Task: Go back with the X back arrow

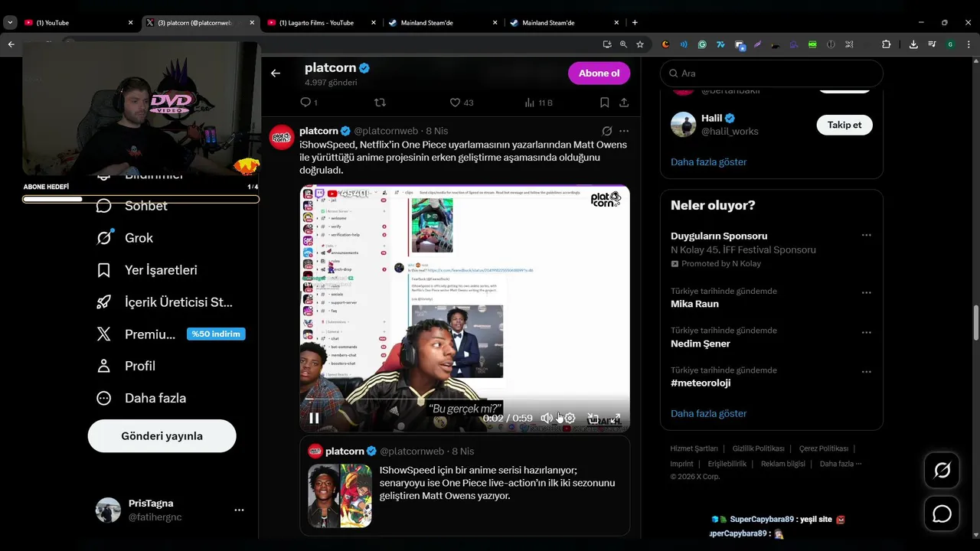Action: pos(276,73)
